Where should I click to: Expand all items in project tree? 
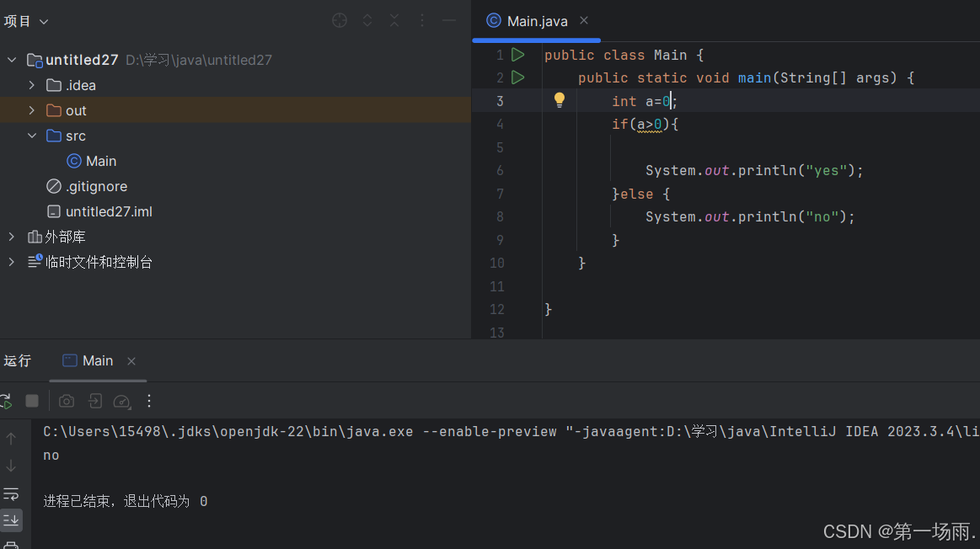pyautogui.click(x=367, y=20)
